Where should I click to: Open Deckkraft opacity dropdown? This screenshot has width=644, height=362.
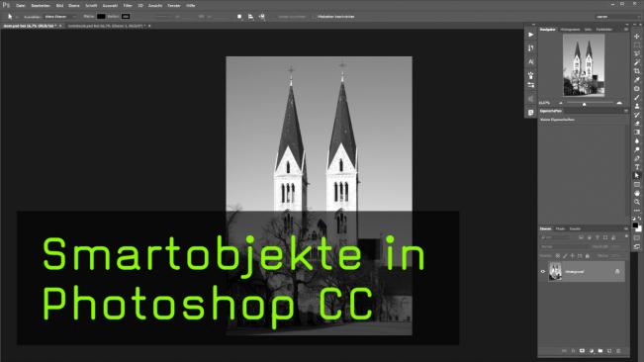615,246
